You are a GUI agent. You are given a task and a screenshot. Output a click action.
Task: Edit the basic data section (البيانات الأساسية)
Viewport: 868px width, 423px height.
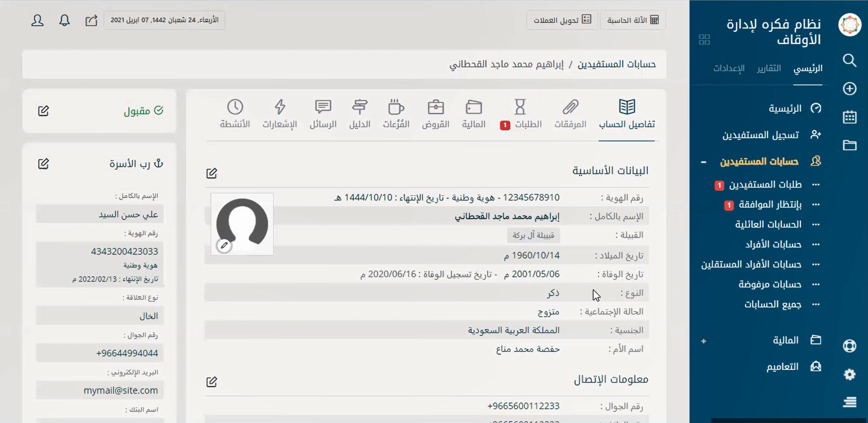coord(211,173)
